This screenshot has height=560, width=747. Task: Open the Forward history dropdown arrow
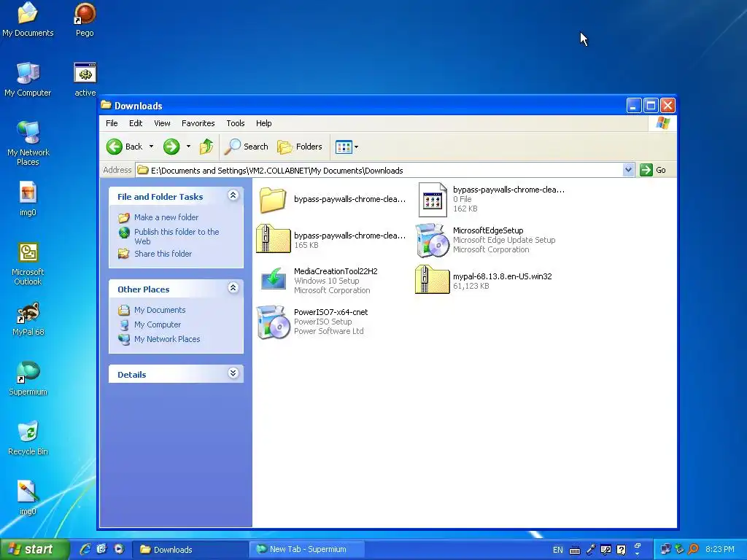click(189, 147)
